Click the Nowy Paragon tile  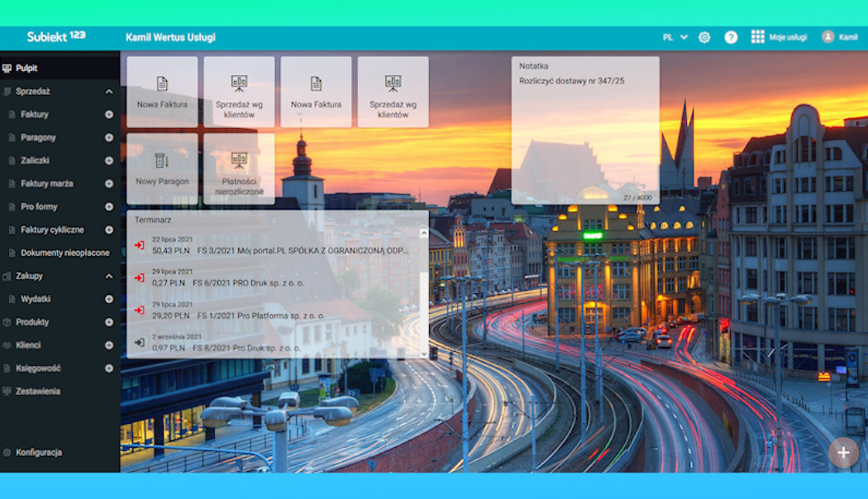tap(162, 169)
